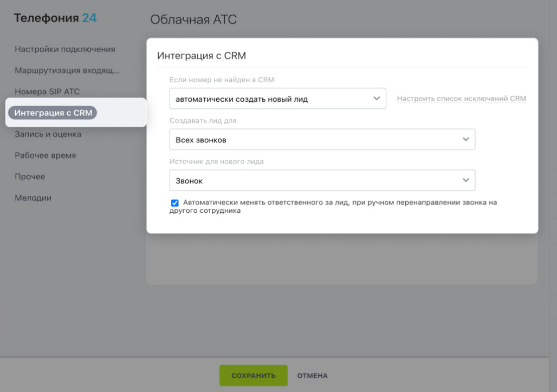This screenshot has height=392, width=557.
Task: Click the 'Источник для нового лида' label
Action: point(216,161)
